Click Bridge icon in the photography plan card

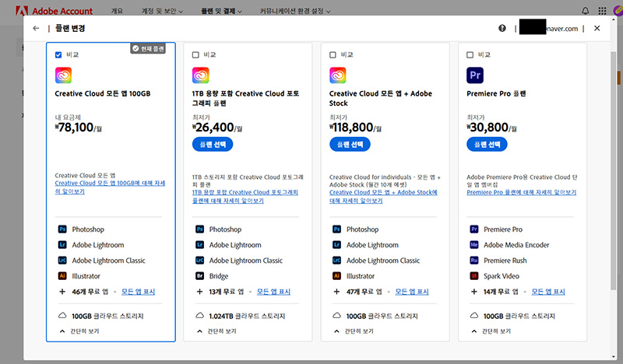[200, 276]
